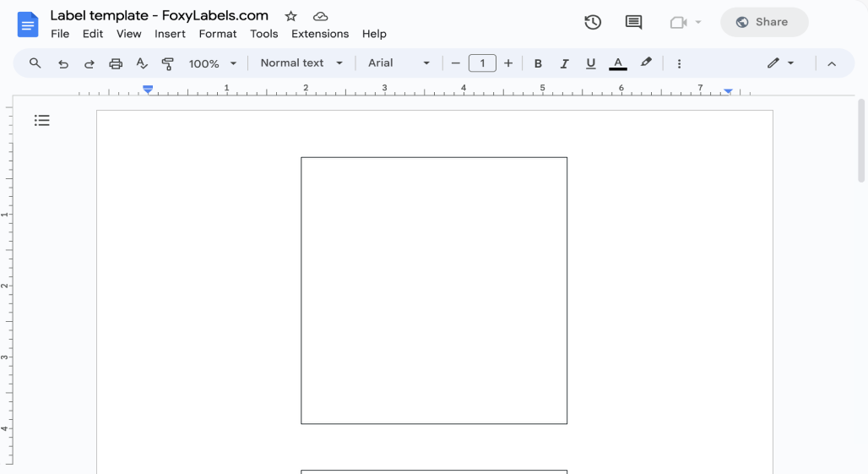The image size is (868, 474).
Task: Search the menus with magnifier icon
Action: click(35, 63)
